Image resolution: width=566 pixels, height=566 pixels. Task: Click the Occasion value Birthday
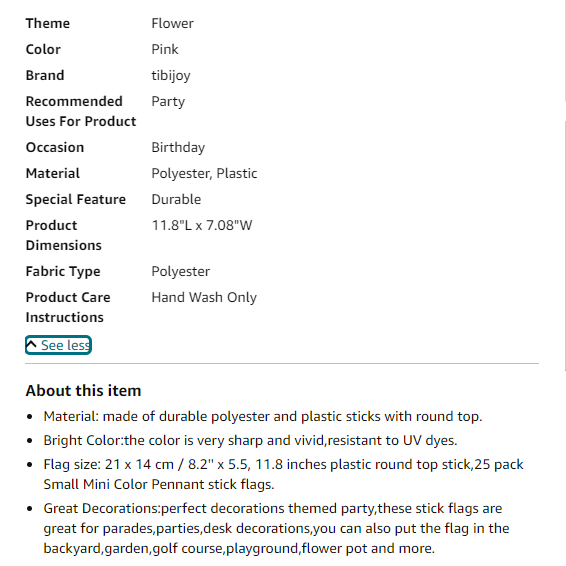pyautogui.click(x=178, y=148)
